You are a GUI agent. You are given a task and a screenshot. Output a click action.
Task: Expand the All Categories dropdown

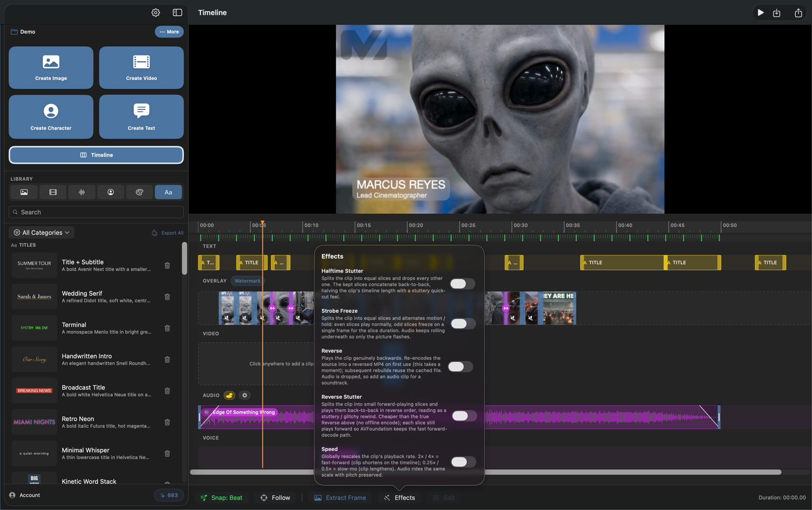[42, 233]
